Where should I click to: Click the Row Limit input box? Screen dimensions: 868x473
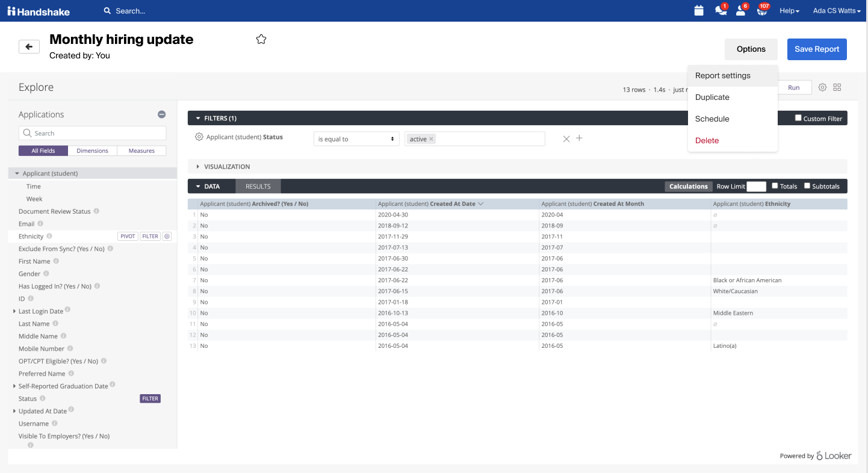point(756,187)
